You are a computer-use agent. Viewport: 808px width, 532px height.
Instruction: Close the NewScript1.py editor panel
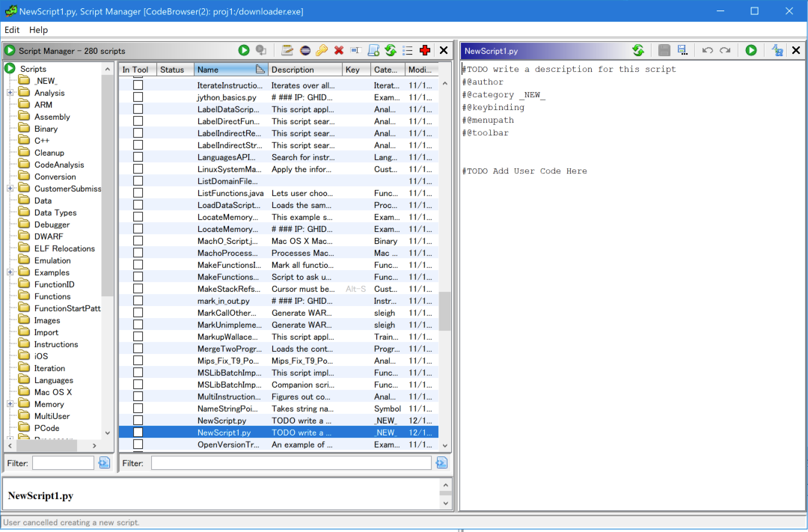click(795, 50)
